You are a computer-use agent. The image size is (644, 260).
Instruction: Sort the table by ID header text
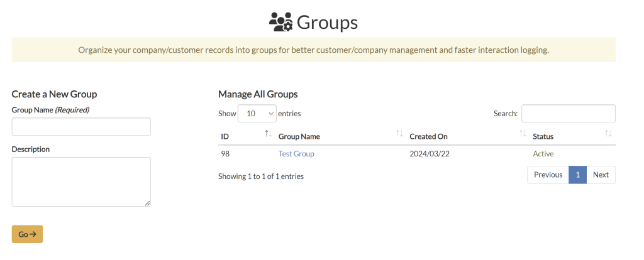[225, 136]
